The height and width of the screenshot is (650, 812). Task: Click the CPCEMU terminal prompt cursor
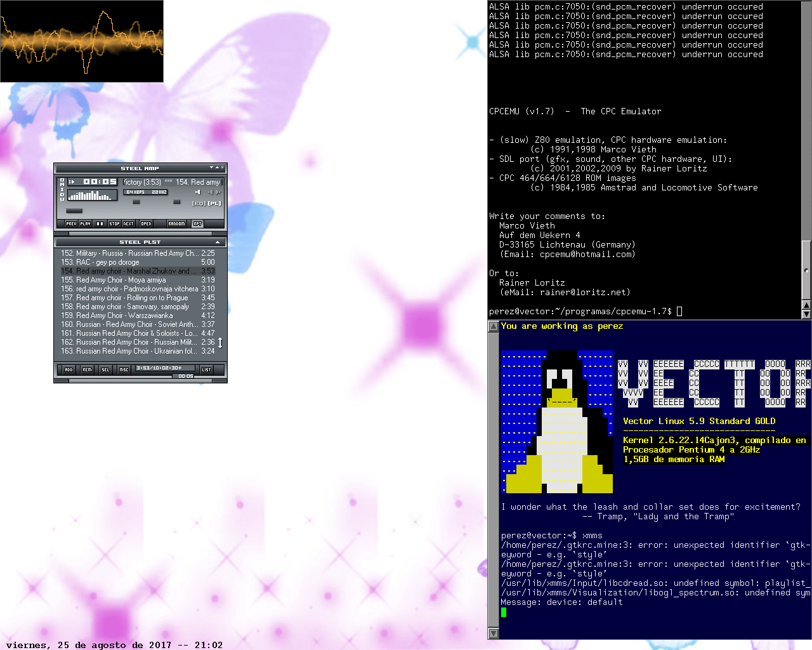tap(679, 311)
